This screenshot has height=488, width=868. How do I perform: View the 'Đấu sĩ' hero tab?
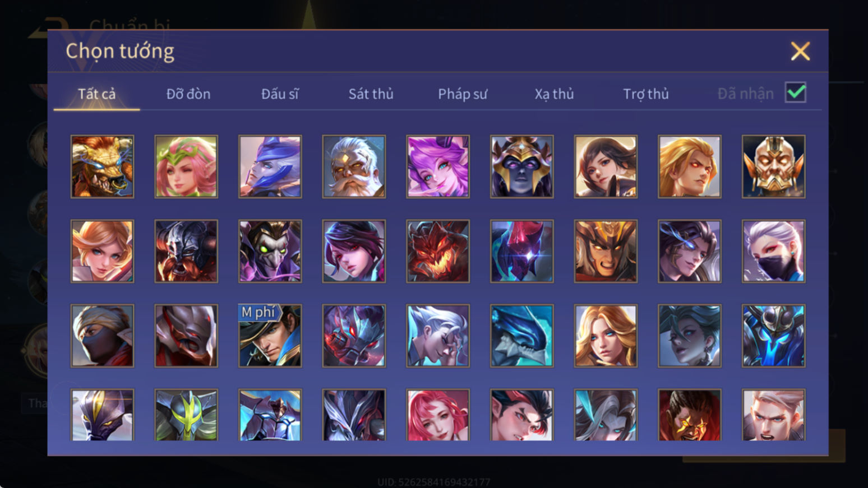(280, 94)
